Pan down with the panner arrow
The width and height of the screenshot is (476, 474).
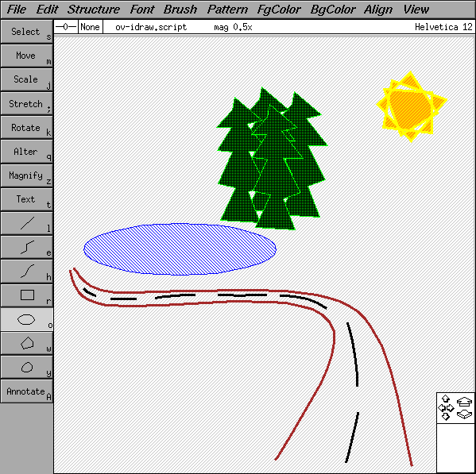tap(446, 416)
